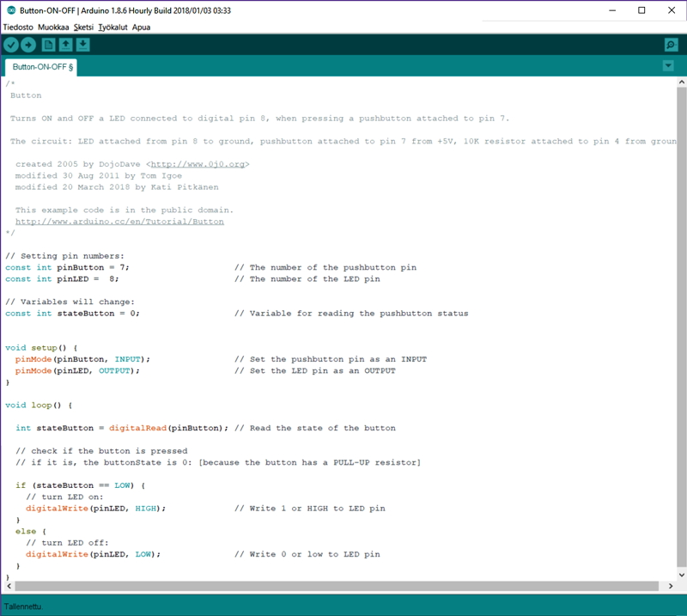Click the '// Read the state of the button' comment
This screenshot has height=616, width=687.
[x=315, y=428]
